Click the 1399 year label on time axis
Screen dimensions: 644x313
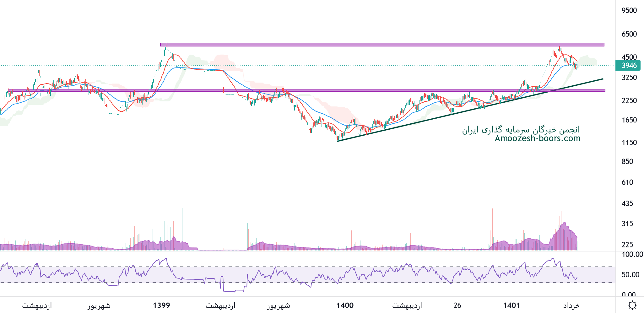click(x=161, y=305)
